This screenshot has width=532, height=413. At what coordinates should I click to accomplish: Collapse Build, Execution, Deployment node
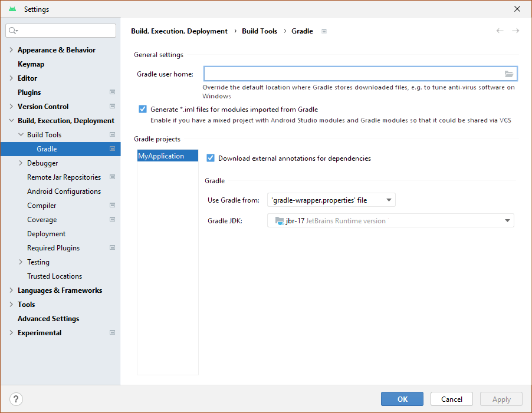[x=11, y=121]
